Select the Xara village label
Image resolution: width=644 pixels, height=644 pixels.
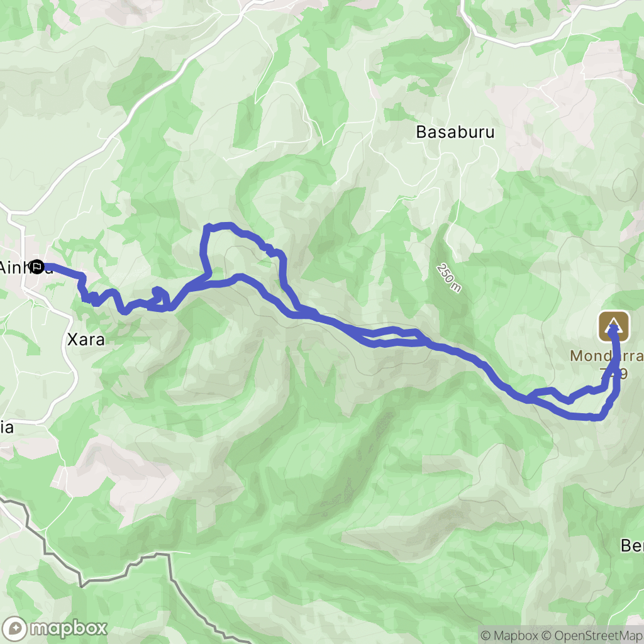(x=86, y=340)
